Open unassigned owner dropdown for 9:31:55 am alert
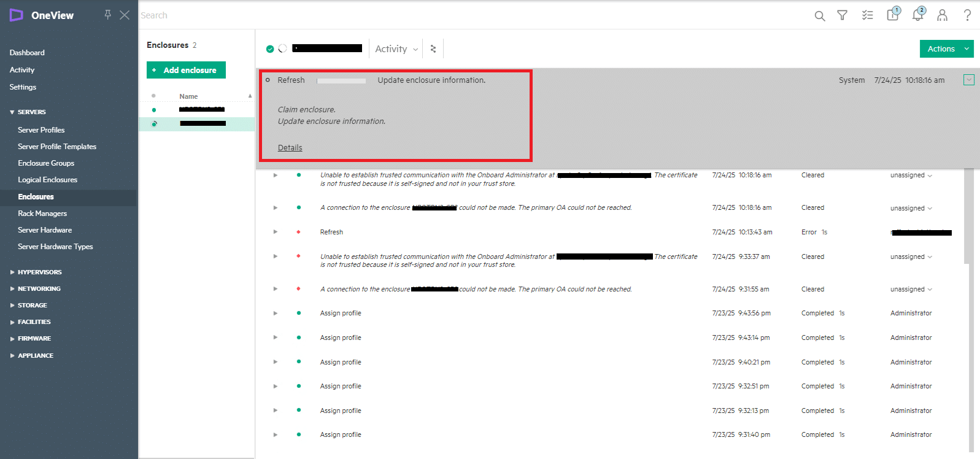The width and height of the screenshot is (980, 459). (911, 289)
